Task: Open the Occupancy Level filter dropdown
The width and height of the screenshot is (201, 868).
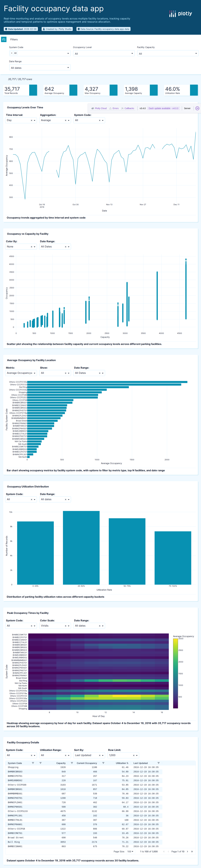Action: 104,54
